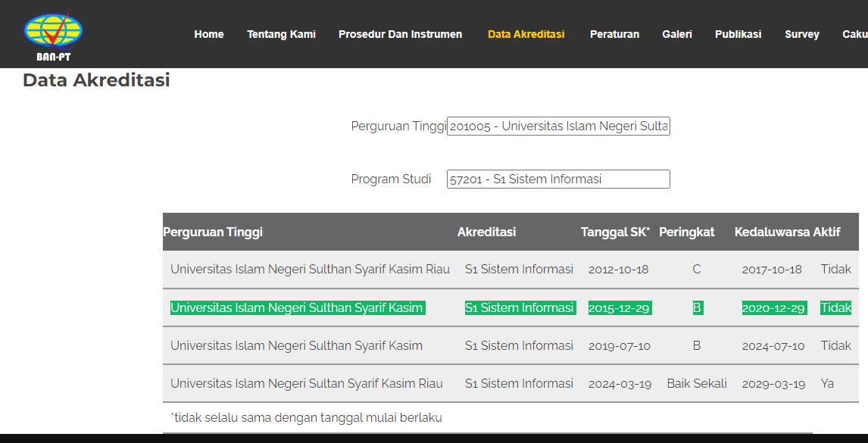
Task: Click the Perguruan Tinggi column header
Action: click(x=213, y=232)
